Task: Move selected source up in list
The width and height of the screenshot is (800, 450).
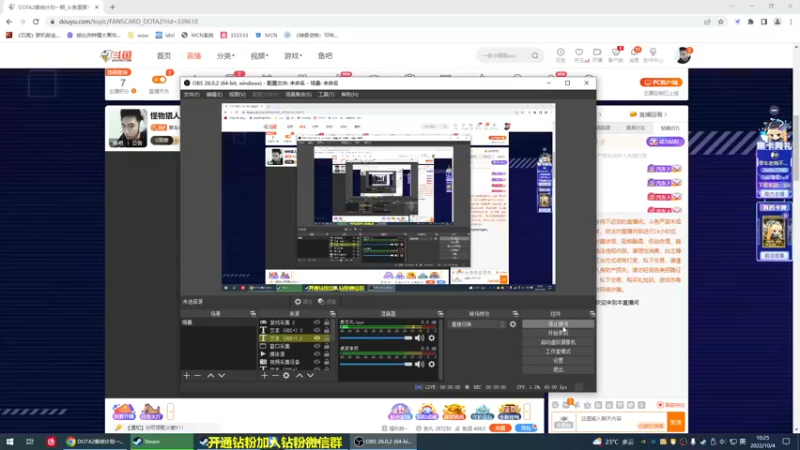Action: tap(299, 376)
